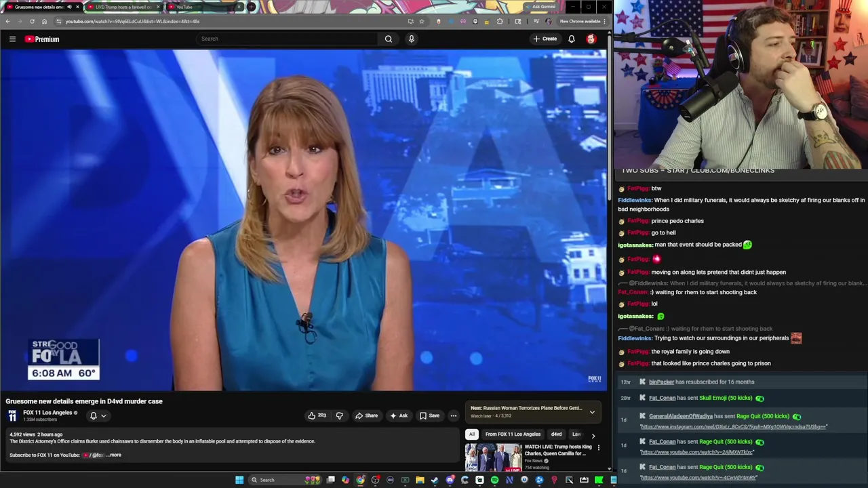Image resolution: width=868 pixels, height=488 pixels.
Task: Click the video player showing the news anchor
Action: point(304,220)
